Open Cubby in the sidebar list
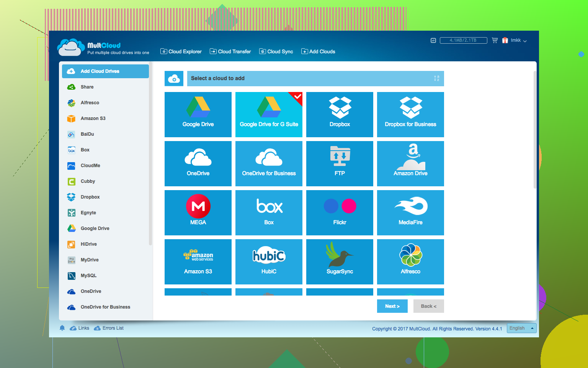Image resolution: width=588 pixels, height=368 pixels. pyautogui.click(x=105, y=181)
